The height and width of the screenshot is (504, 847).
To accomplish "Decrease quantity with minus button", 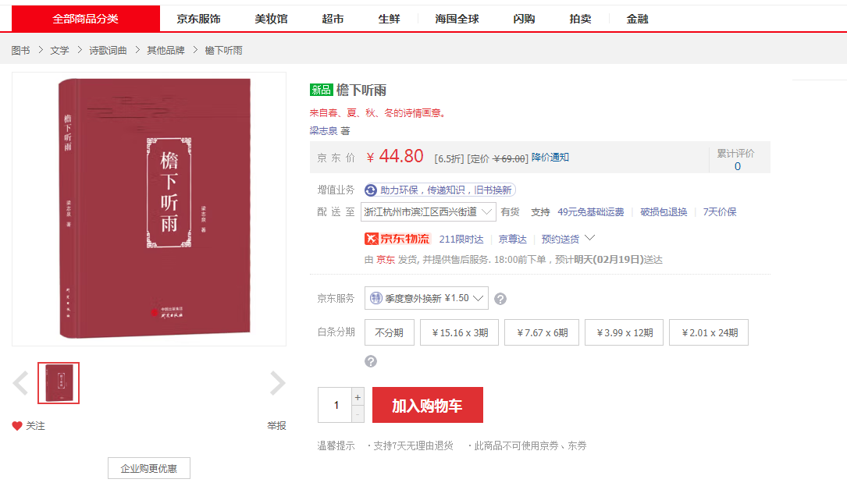I will (358, 413).
